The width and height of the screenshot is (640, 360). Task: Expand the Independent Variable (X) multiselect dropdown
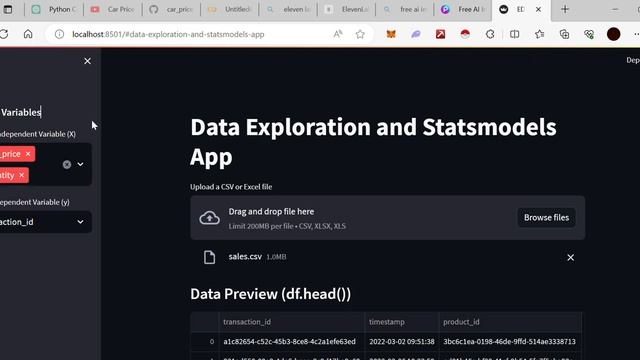point(80,164)
